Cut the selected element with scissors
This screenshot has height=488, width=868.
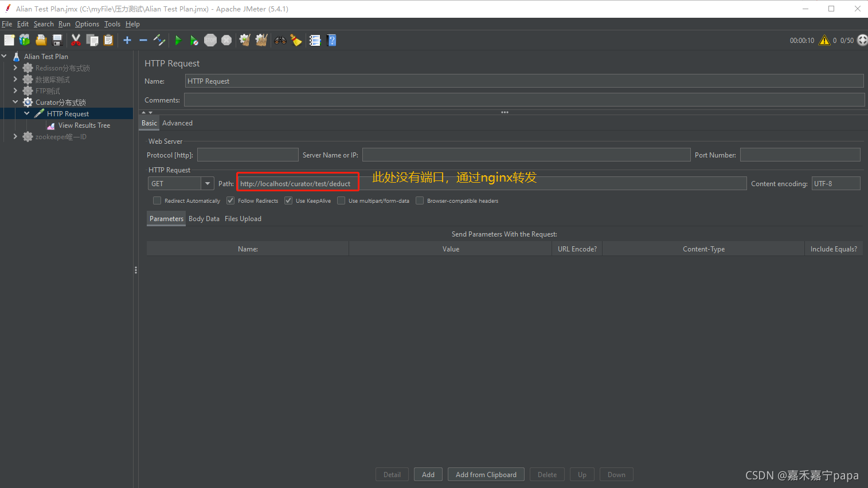click(76, 40)
